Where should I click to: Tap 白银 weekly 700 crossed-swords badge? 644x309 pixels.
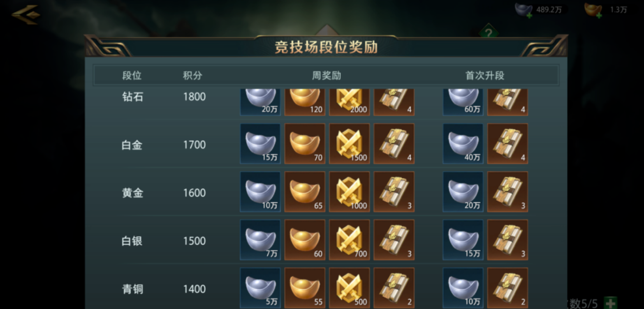[x=349, y=240]
